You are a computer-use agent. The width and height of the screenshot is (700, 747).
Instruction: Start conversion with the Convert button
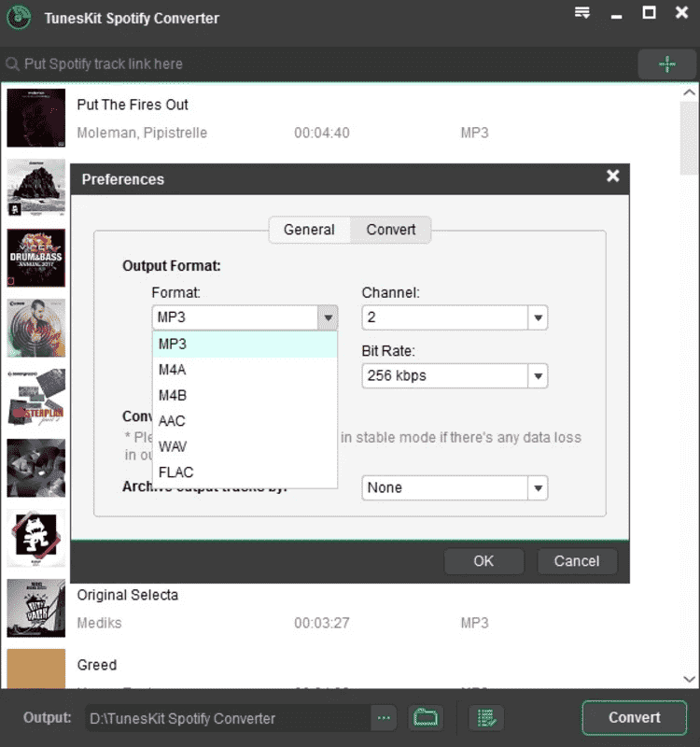[635, 717]
